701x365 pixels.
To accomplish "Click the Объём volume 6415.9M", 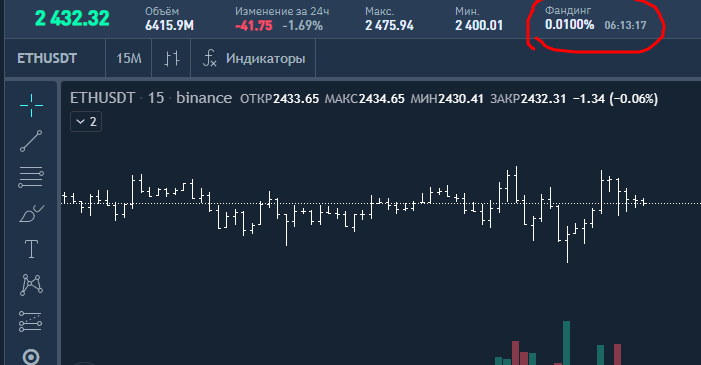I will [x=169, y=25].
